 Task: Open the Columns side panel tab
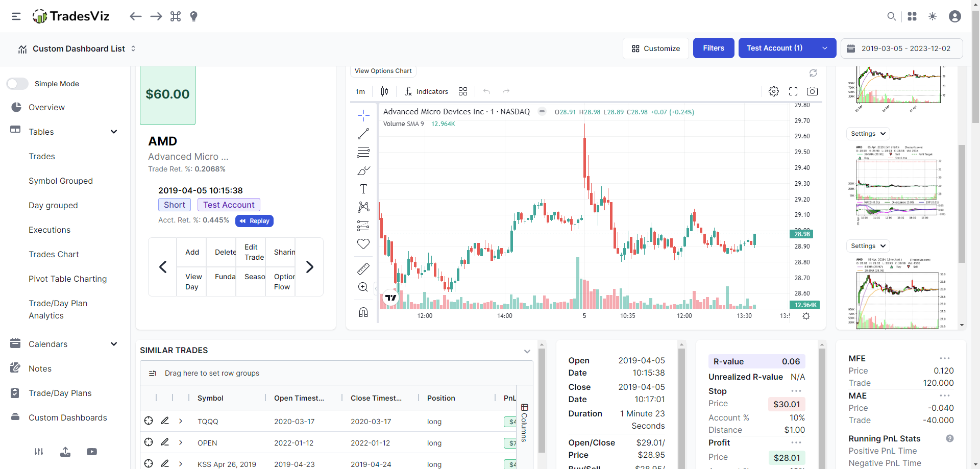[x=524, y=423]
